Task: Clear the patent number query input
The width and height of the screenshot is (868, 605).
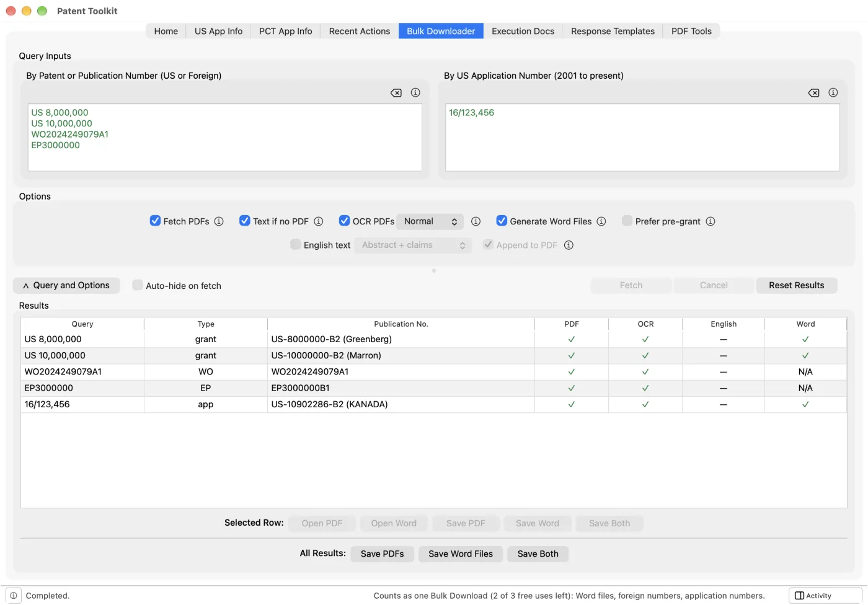Action: point(396,93)
